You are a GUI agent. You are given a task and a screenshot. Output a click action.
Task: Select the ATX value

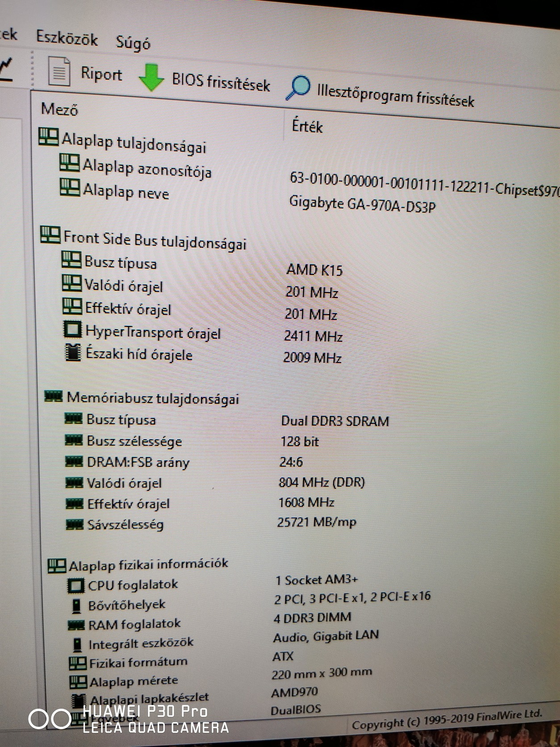click(x=283, y=656)
